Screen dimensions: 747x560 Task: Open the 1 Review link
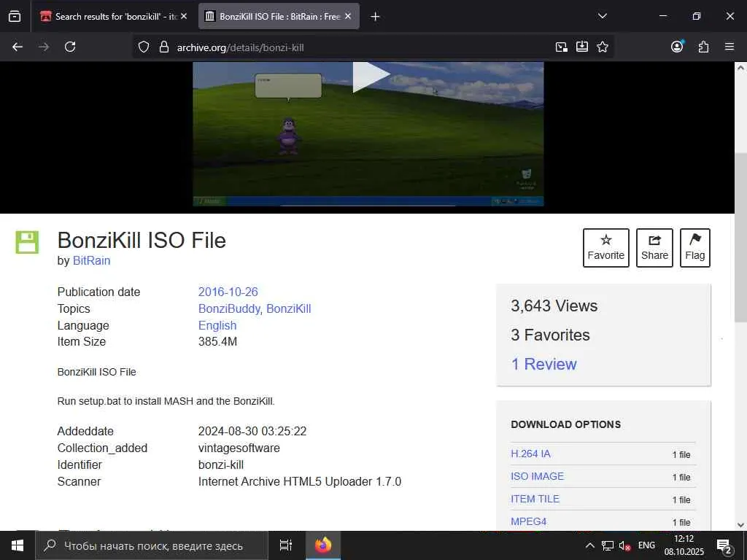(543, 365)
